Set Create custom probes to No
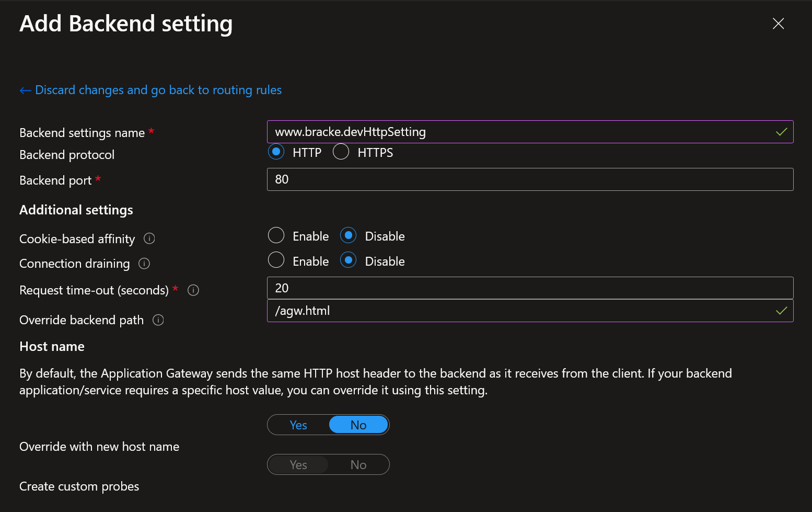Image resolution: width=812 pixels, height=512 pixels. tap(358, 465)
